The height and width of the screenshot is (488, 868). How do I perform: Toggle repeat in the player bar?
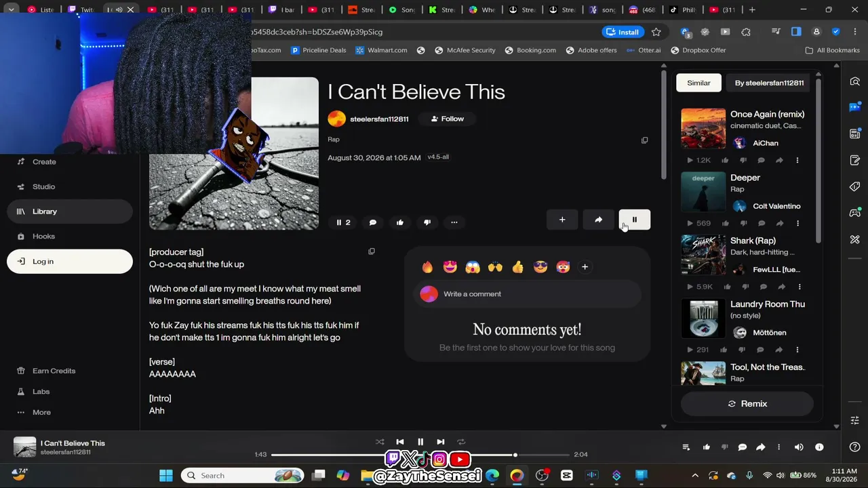tap(461, 442)
